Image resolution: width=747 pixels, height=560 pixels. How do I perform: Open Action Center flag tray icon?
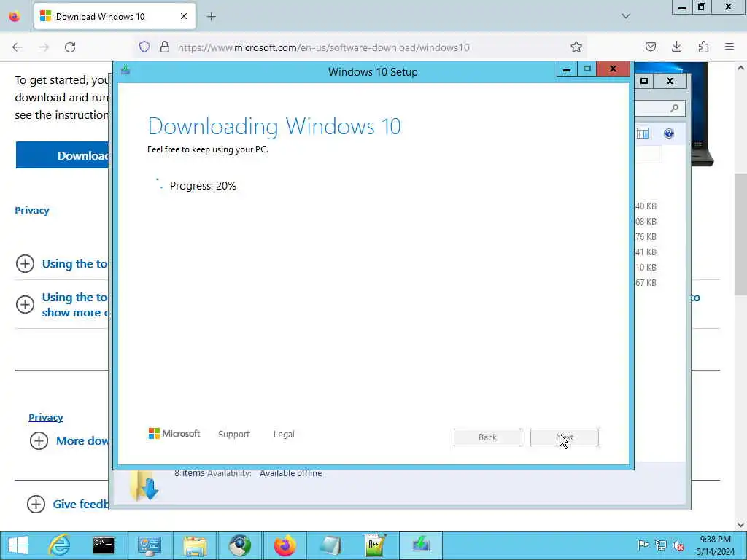click(643, 545)
